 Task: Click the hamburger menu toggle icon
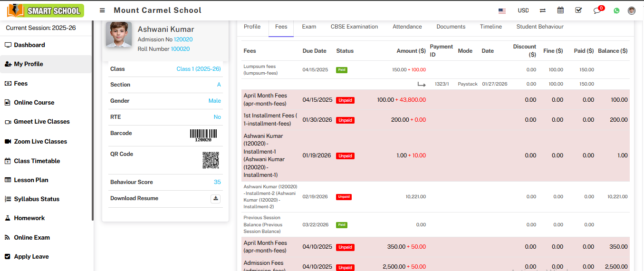[102, 10]
